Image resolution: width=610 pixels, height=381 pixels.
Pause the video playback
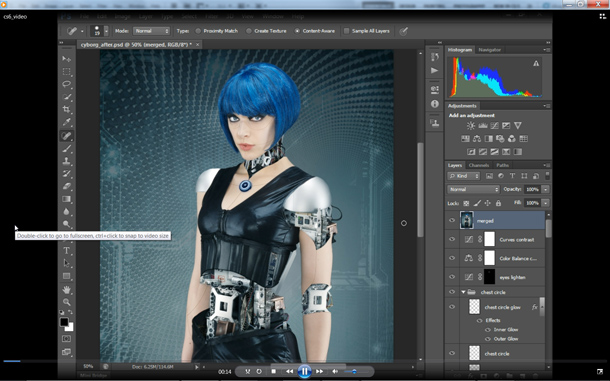click(x=304, y=372)
